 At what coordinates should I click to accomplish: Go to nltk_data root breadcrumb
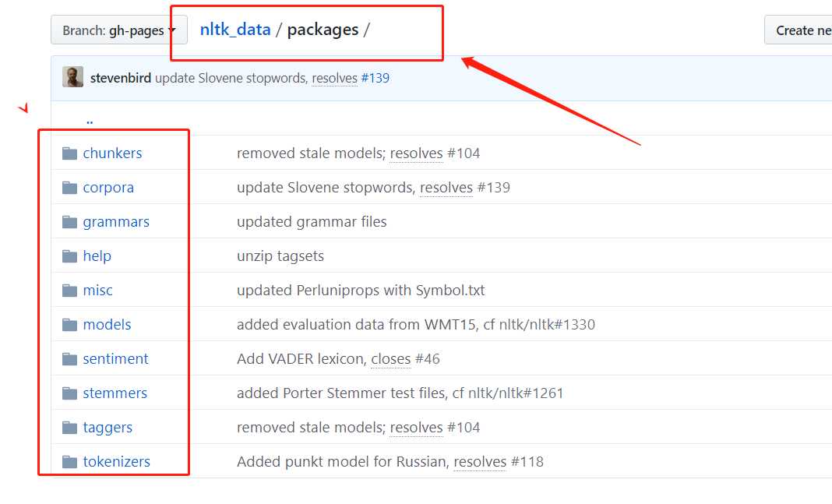click(x=235, y=30)
